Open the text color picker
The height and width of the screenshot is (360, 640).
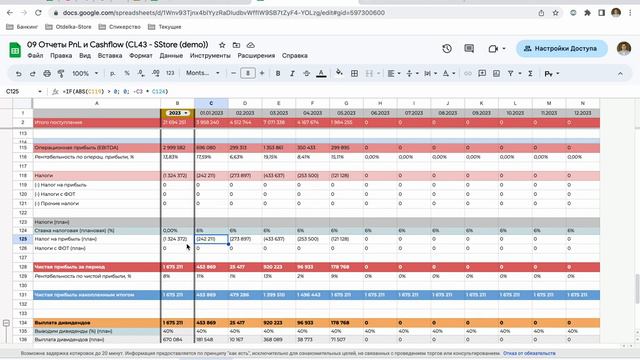pyautogui.click(x=321, y=73)
